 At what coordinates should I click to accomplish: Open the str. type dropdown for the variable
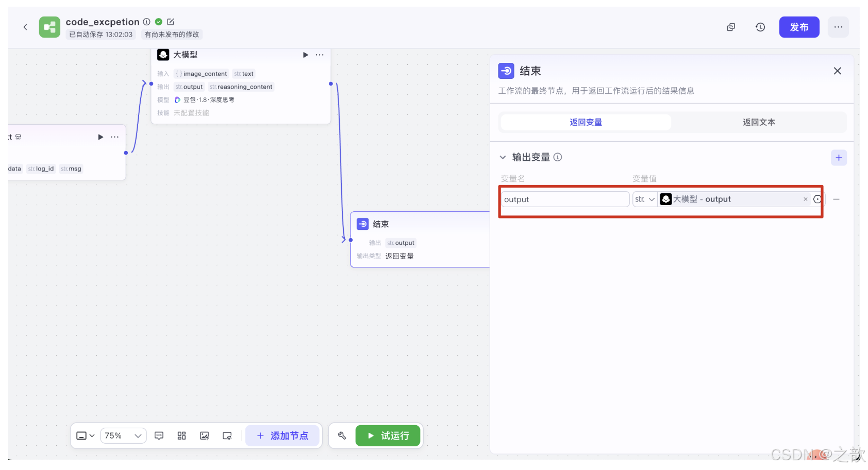[644, 199]
